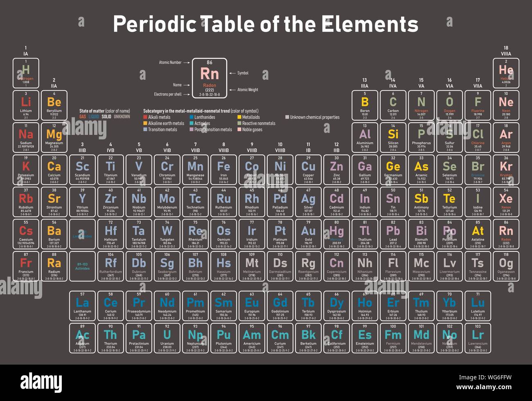The image size is (532, 401).
Task: Click the Lanthanum (La) element cell
Action: pyautogui.click(x=82, y=306)
